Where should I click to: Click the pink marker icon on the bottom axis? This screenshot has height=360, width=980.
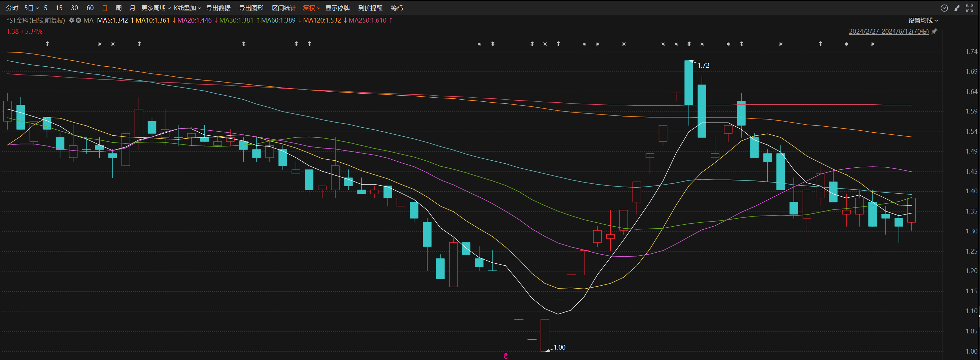click(506, 356)
